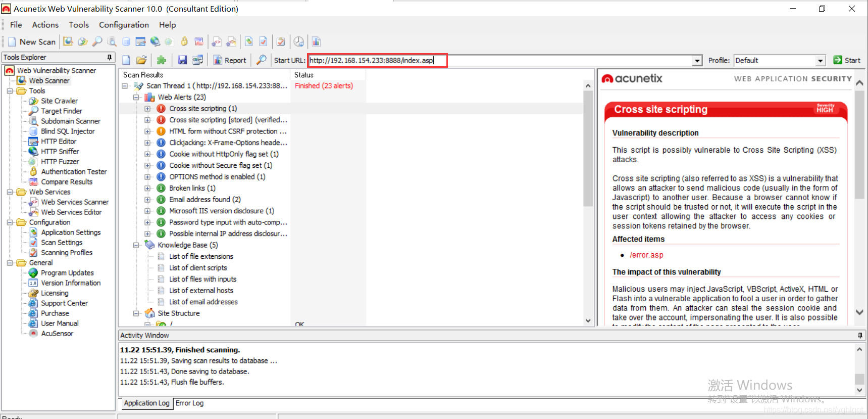Open the Actions menu
This screenshot has height=419, width=868.
45,25
